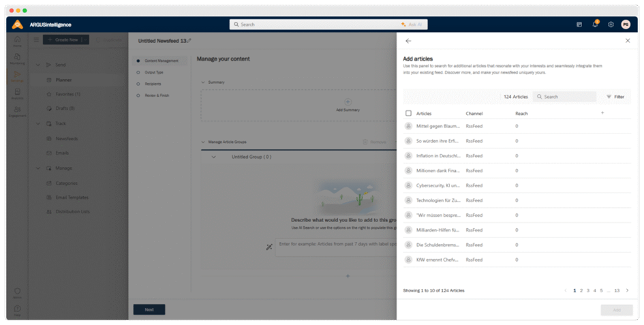Select the 'Cybersecurity, KI un...' article row
Viewport: 644px width, 325px height.
(x=438, y=185)
